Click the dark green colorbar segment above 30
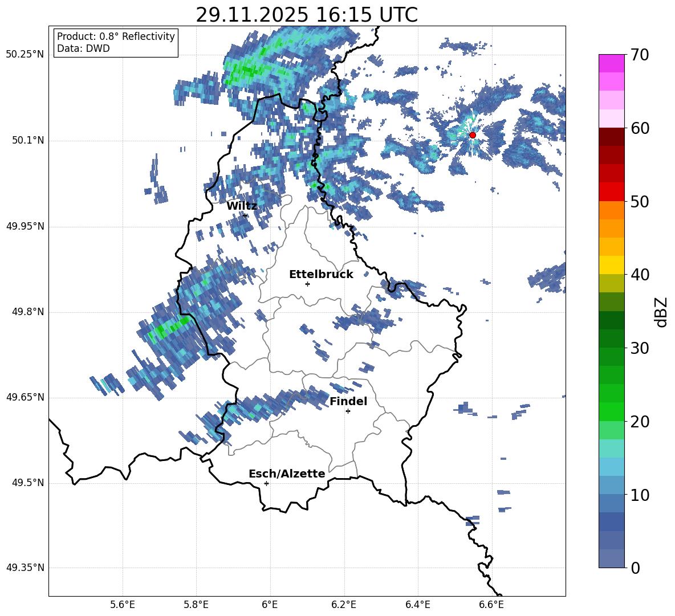 point(612,338)
